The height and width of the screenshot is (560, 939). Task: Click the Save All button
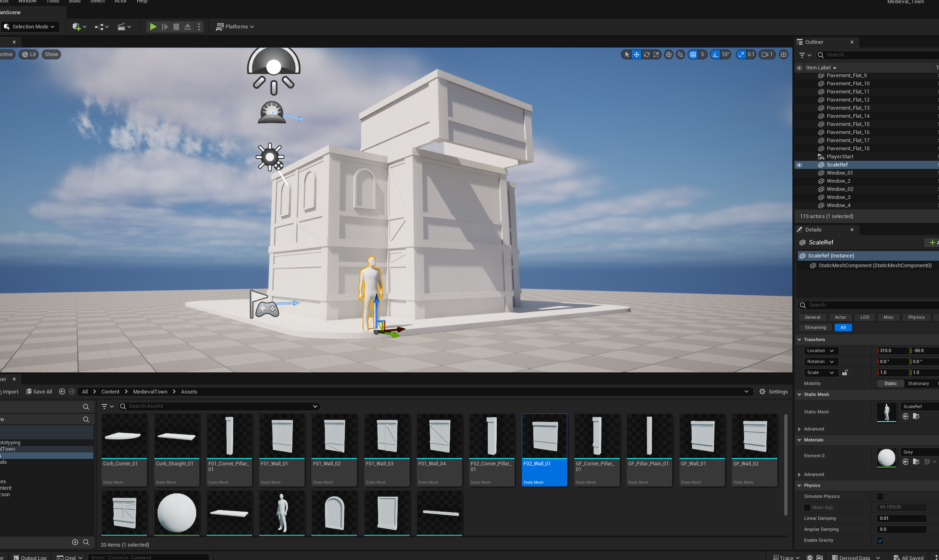(39, 391)
